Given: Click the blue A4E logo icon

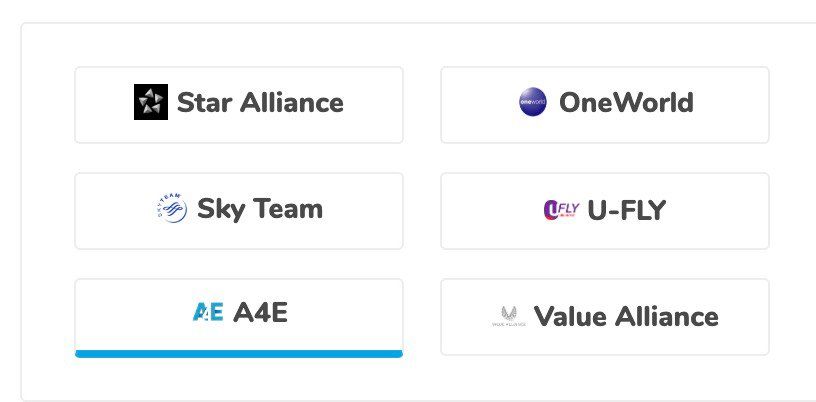Looking at the screenshot, I should (208, 313).
